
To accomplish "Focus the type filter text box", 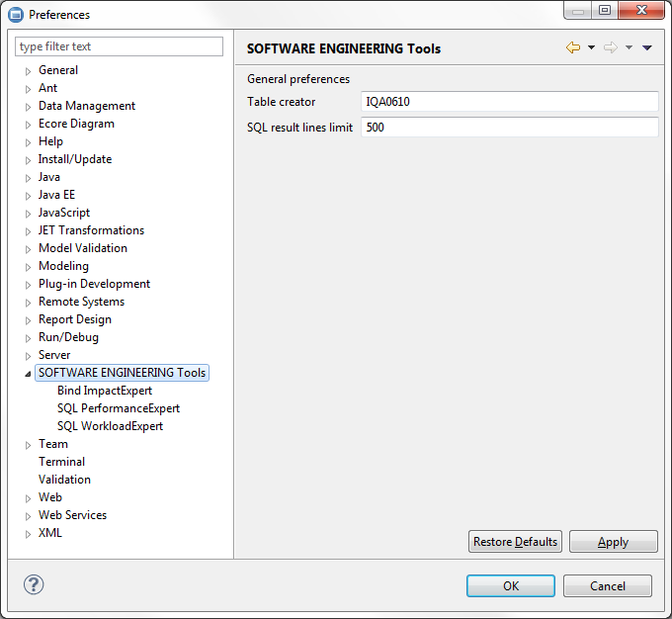I will (x=120, y=46).
